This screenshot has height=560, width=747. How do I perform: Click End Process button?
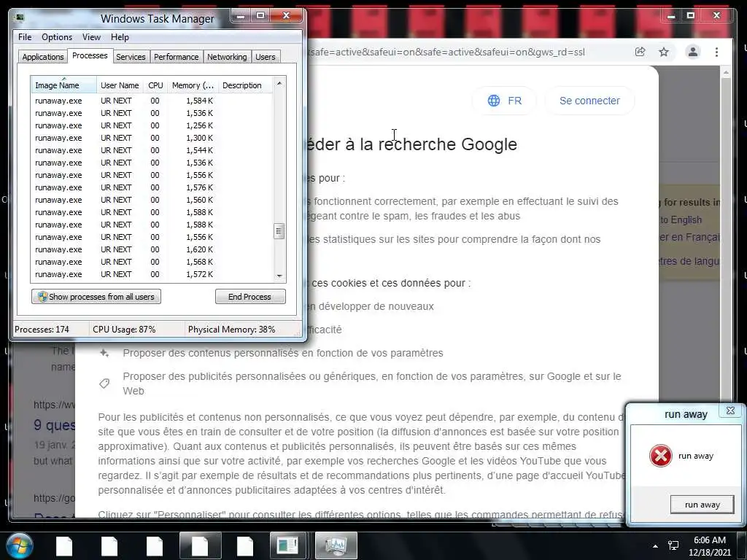(x=250, y=296)
